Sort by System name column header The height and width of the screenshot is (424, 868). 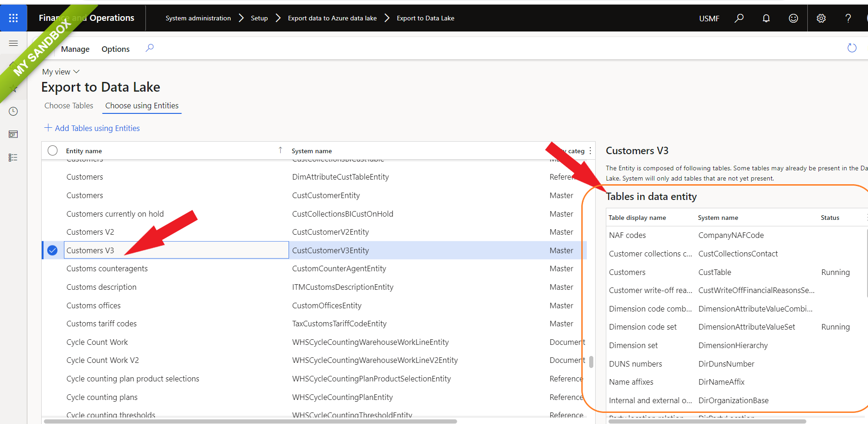(312, 151)
